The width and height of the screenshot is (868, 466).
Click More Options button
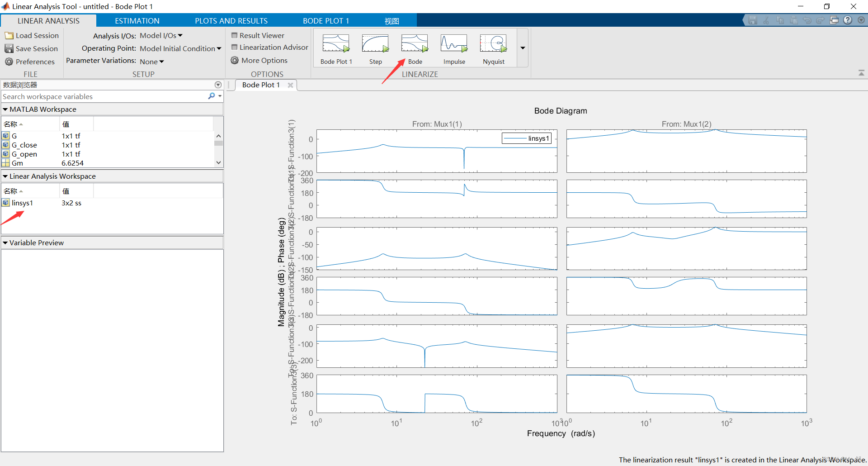coord(259,60)
